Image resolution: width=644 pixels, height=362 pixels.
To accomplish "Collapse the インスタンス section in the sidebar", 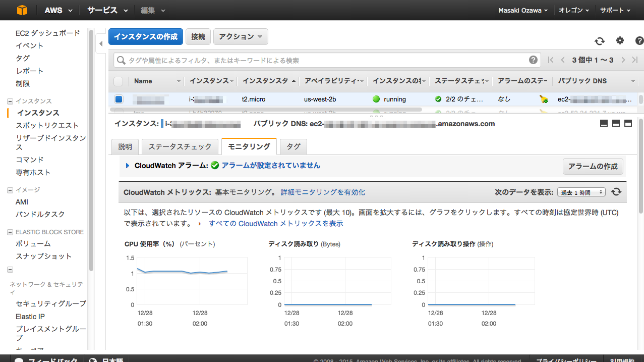I will tap(10, 101).
